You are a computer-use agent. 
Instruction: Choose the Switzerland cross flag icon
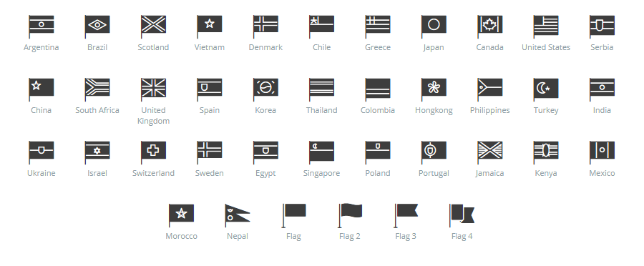(x=153, y=152)
